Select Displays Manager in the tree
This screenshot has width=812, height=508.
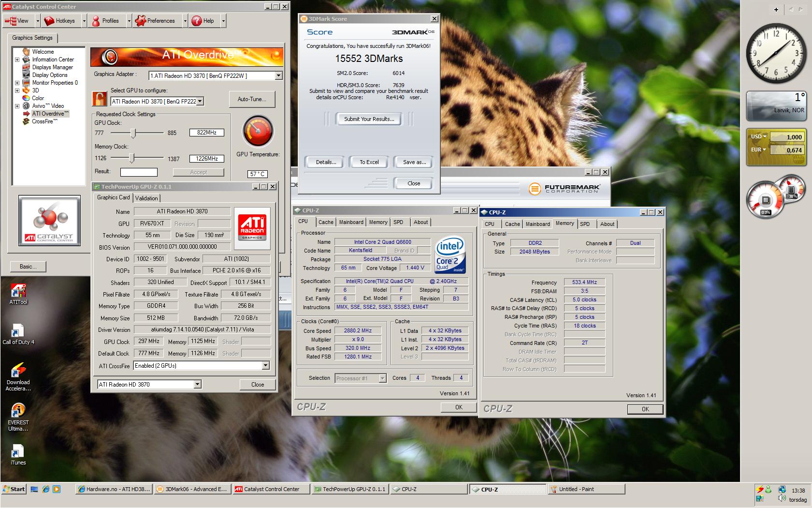click(x=52, y=67)
